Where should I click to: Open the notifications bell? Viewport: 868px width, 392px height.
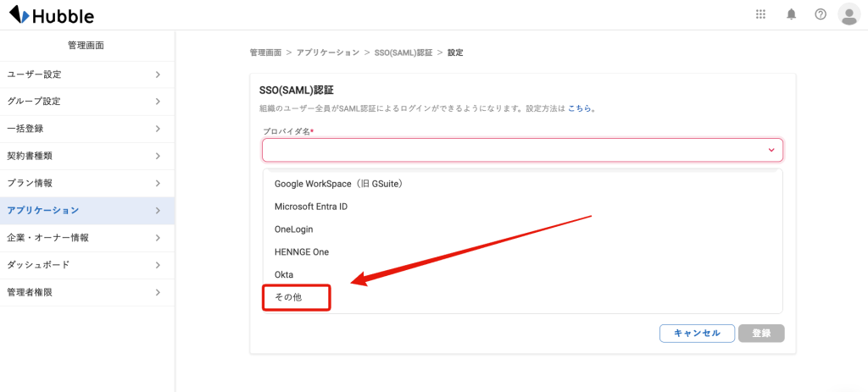[791, 14]
